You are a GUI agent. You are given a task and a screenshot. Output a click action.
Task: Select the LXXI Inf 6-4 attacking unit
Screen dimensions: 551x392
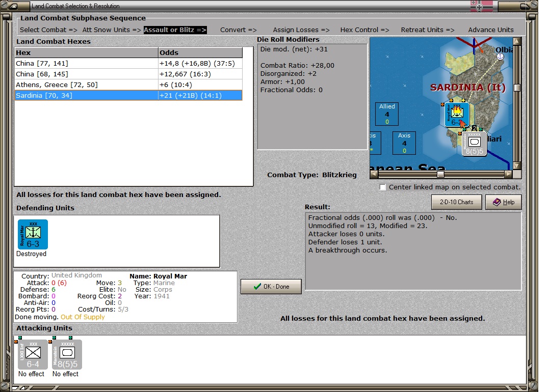[x=33, y=354]
